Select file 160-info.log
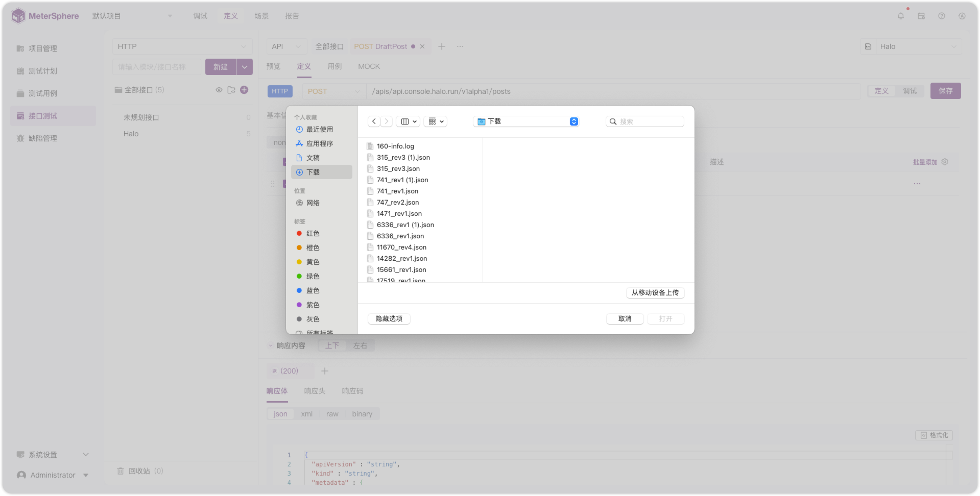980x496 pixels. pyautogui.click(x=395, y=146)
